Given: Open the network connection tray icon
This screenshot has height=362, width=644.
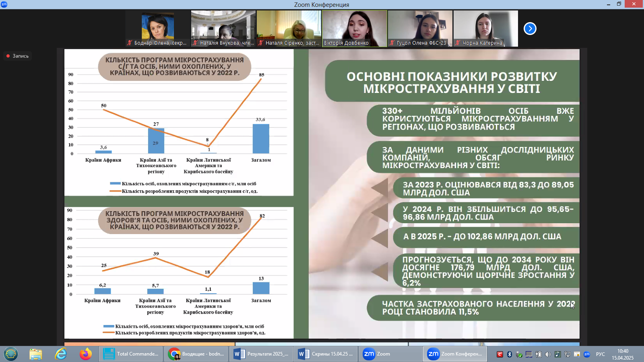Looking at the screenshot, I should tap(568, 354).
